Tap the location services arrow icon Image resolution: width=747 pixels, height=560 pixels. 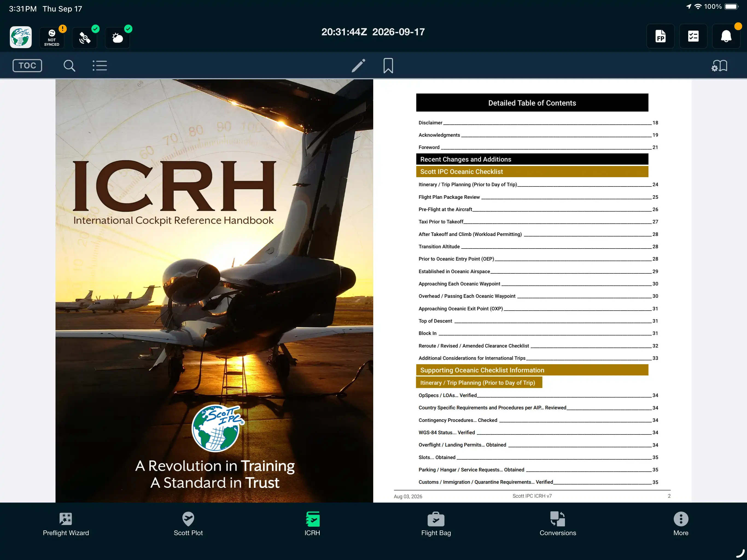pos(688,6)
